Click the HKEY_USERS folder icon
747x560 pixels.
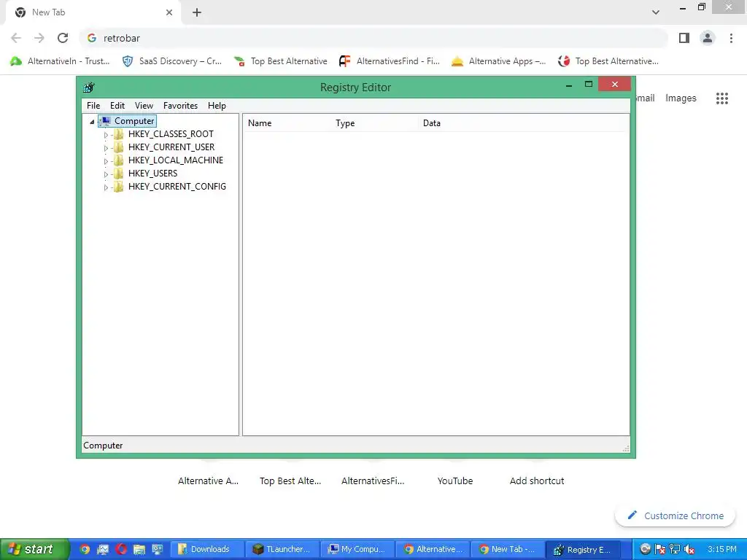(119, 174)
